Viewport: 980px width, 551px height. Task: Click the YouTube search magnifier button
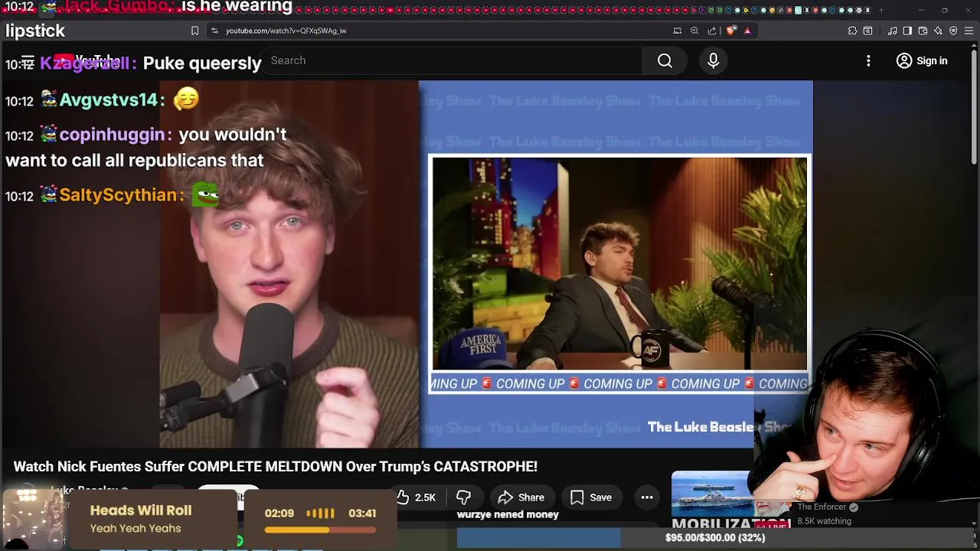coord(665,60)
